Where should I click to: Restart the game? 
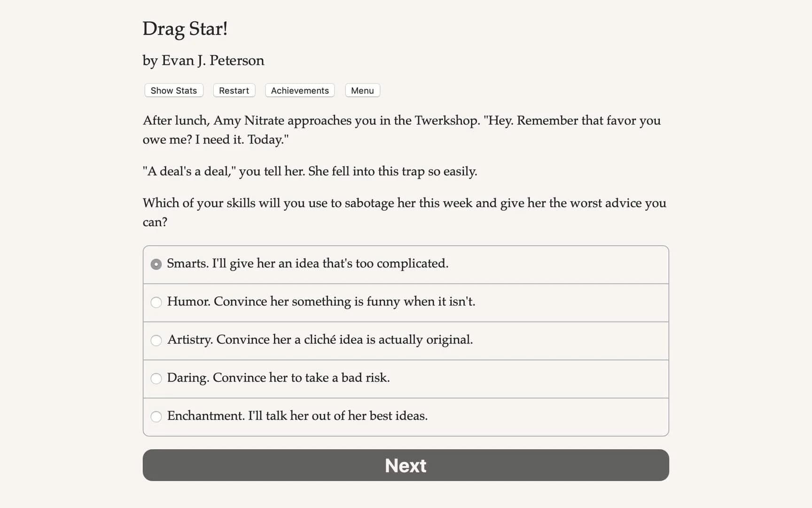[x=234, y=90]
